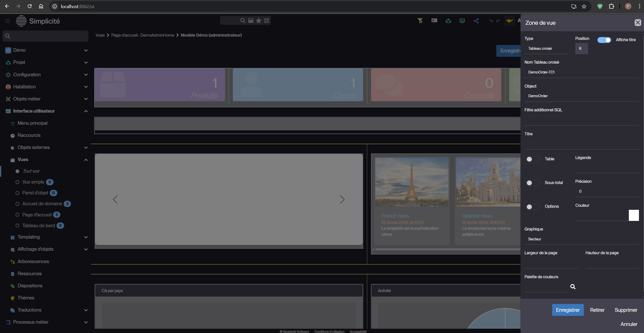Open Conditions d'utilisation footer link
Viewport: 644px width, 333px height.
click(329, 331)
